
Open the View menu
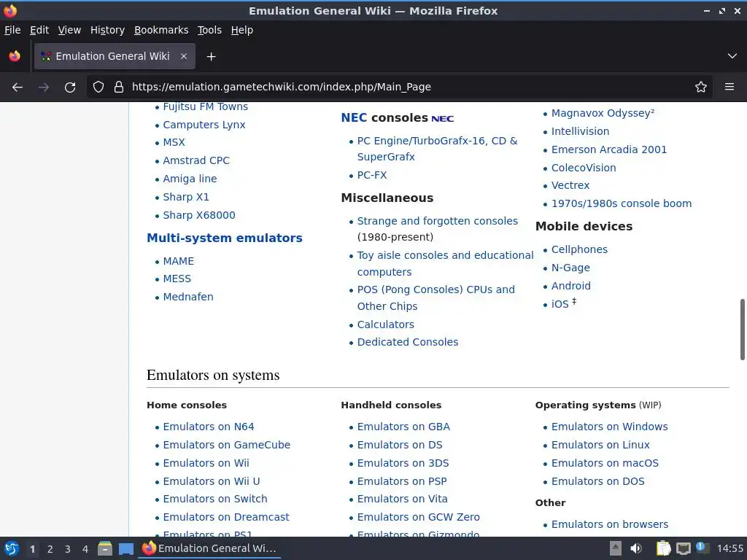click(x=69, y=30)
